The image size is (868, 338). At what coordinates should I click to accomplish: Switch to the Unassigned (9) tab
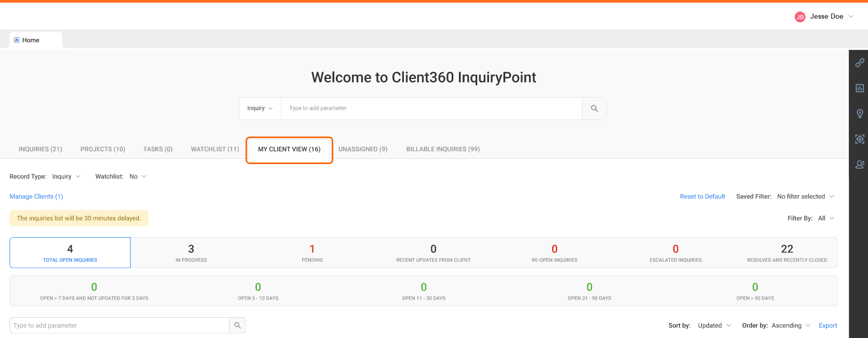pyautogui.click(x=363, y=149)
